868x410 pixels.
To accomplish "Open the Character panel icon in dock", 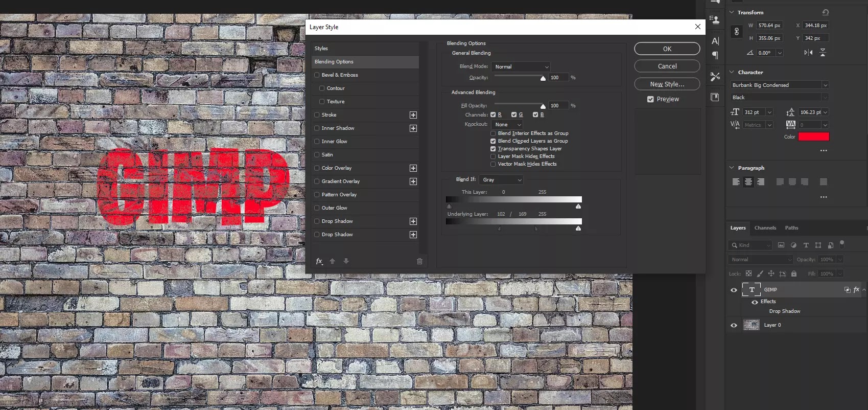I will click(x=715, y=41).
